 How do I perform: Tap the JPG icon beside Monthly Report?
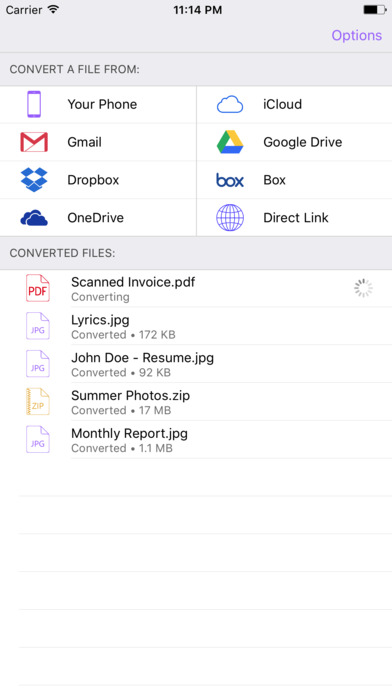37,439
